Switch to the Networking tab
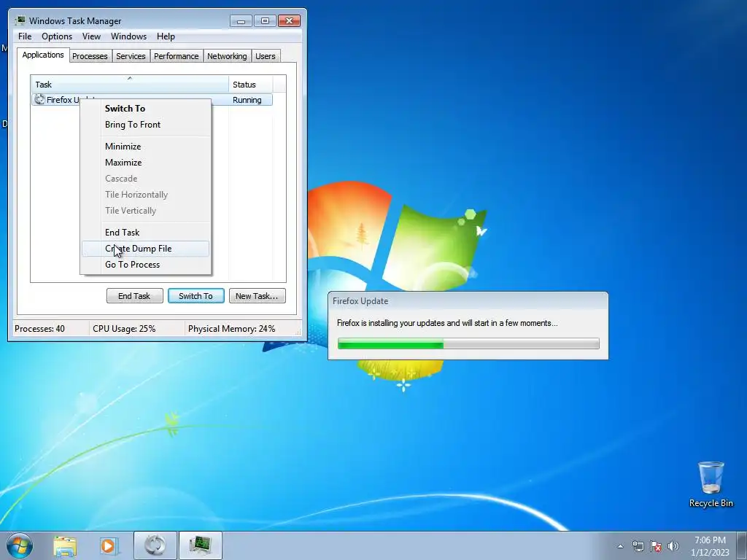The image size is (747, 560). pyautogui.click(x=227, y=56)
